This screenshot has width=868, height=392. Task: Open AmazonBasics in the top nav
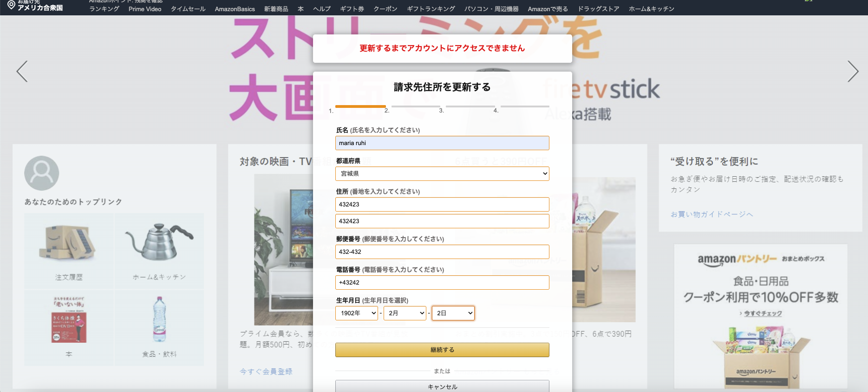(235, 9)
